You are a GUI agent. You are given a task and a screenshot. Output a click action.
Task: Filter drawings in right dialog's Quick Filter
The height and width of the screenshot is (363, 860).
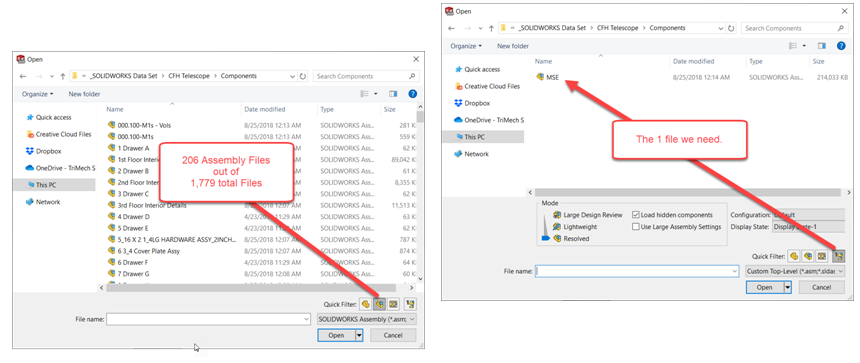tap(821, 256)
